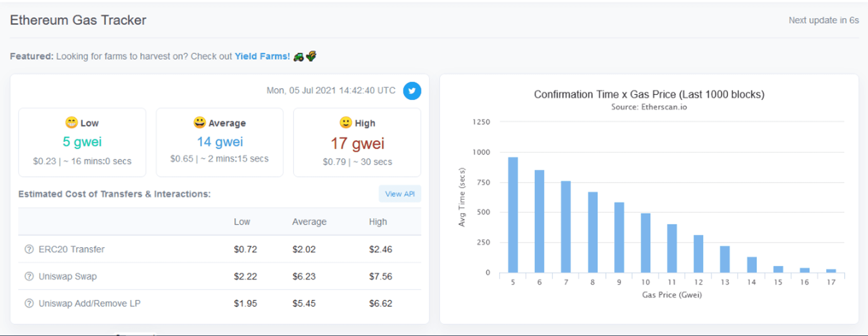Click the Avg Time (secs) axis label
Image resolution: width=868 pixels, height=336 pixels.
[462, 197]
